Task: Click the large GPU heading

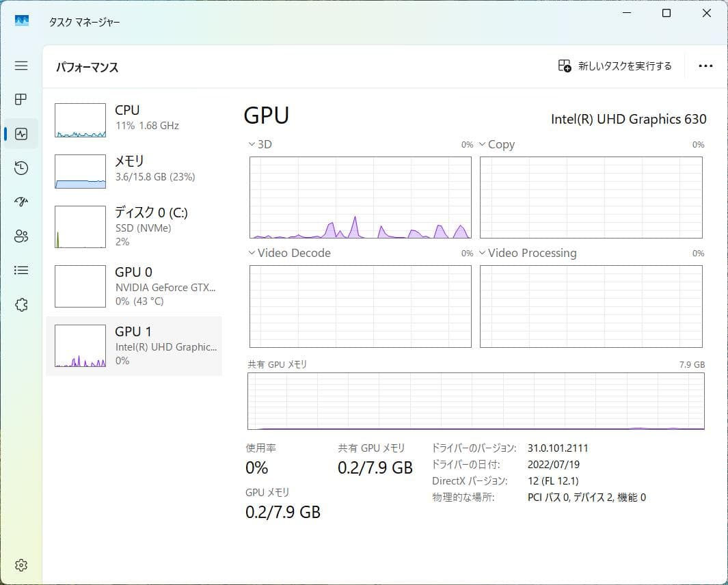Action: tap(266, 115)
